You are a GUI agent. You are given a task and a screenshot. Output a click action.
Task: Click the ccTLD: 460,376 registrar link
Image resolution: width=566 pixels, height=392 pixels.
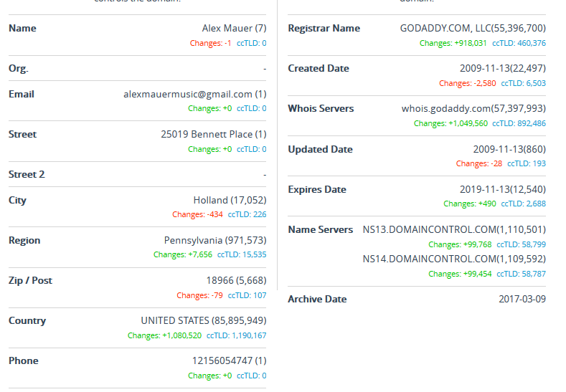(519, 43)
